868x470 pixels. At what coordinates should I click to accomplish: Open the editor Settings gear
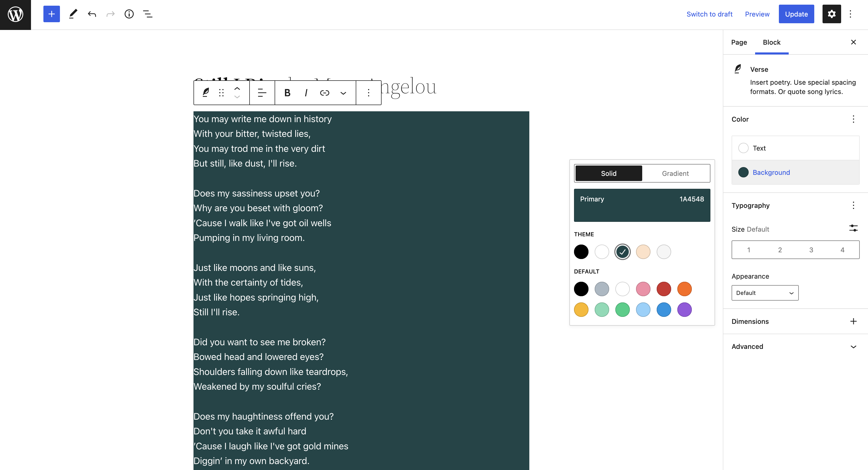832,14
